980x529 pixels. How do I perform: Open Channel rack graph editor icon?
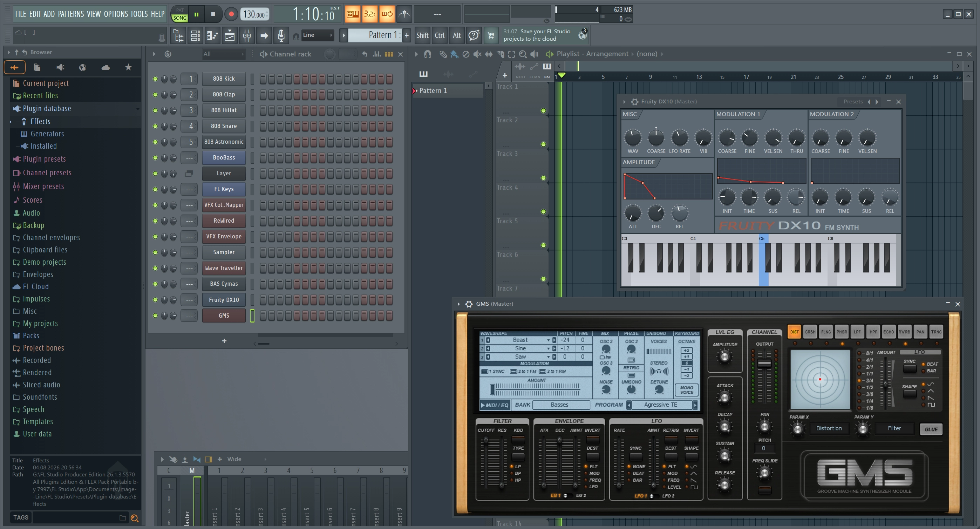pyautogui.click(x=377, y=54)
